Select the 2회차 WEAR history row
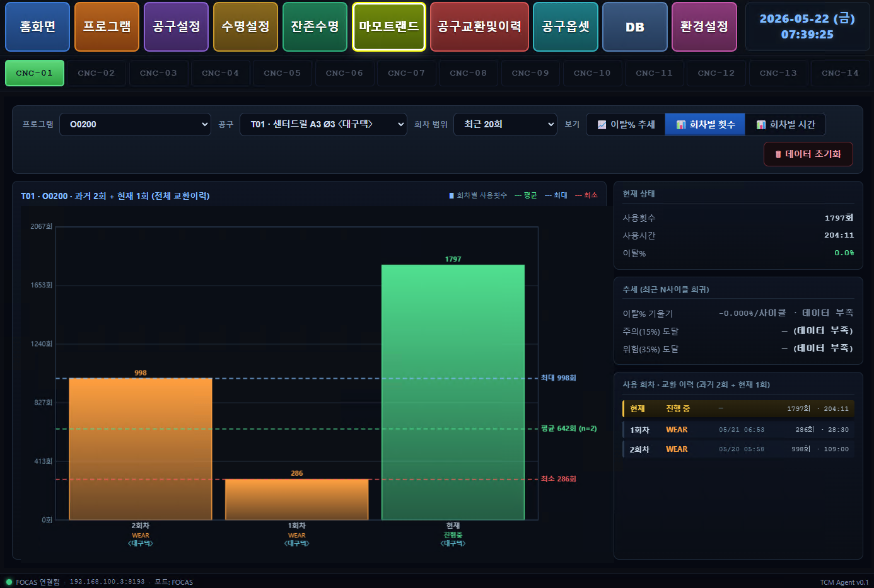The height and width of the screenshot is (588, 874). [738, 449]
